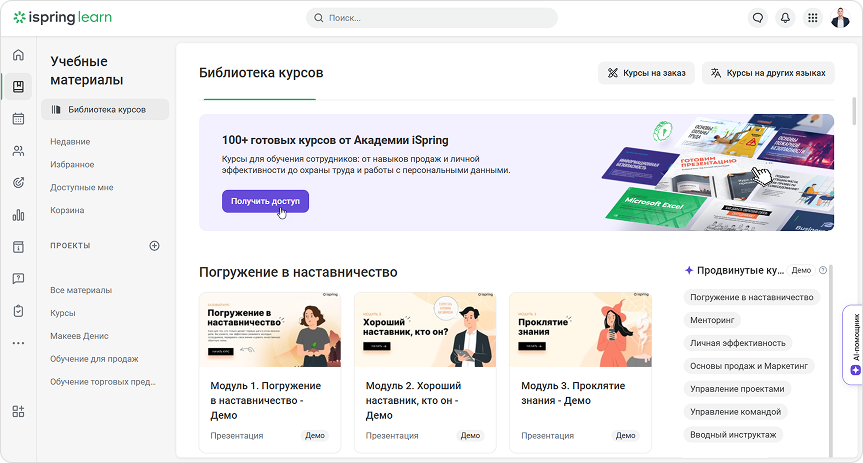Open Курсы на заказ button

click(x=646, y=73)
